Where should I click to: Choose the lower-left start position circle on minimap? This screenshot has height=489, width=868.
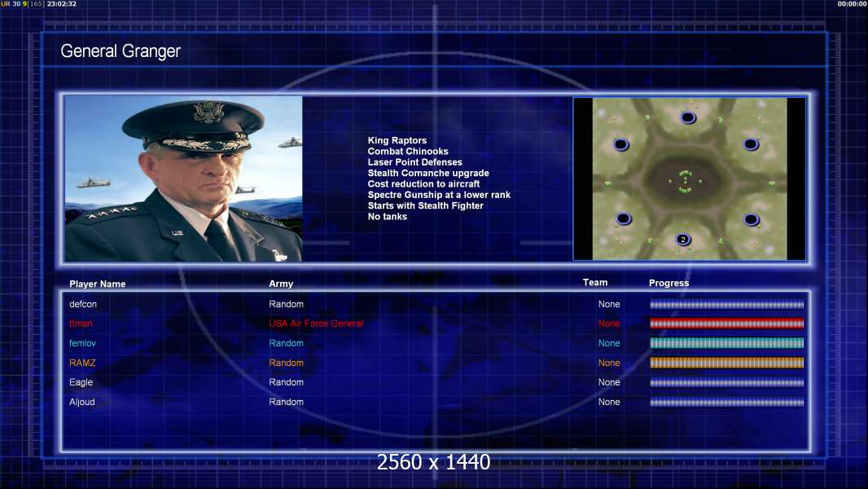tap(624, 218)
